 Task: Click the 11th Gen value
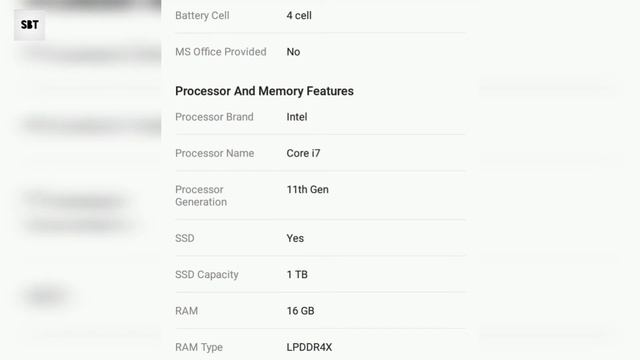point(307,189)
